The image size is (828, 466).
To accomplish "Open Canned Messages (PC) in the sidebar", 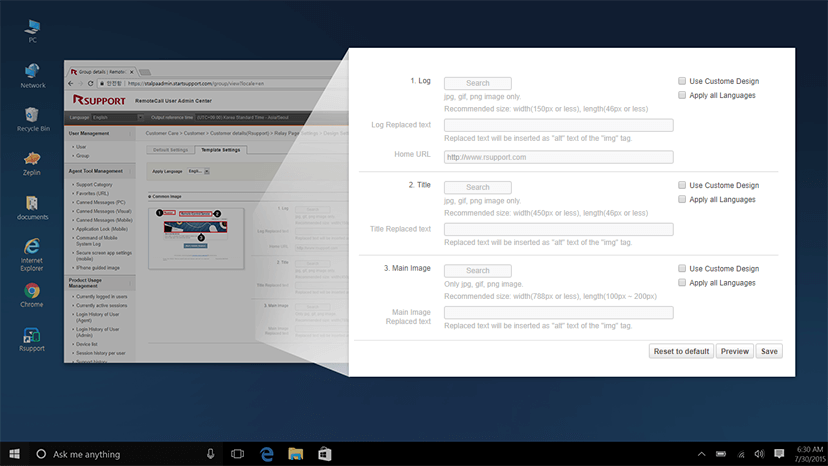I will pos(100,202).
